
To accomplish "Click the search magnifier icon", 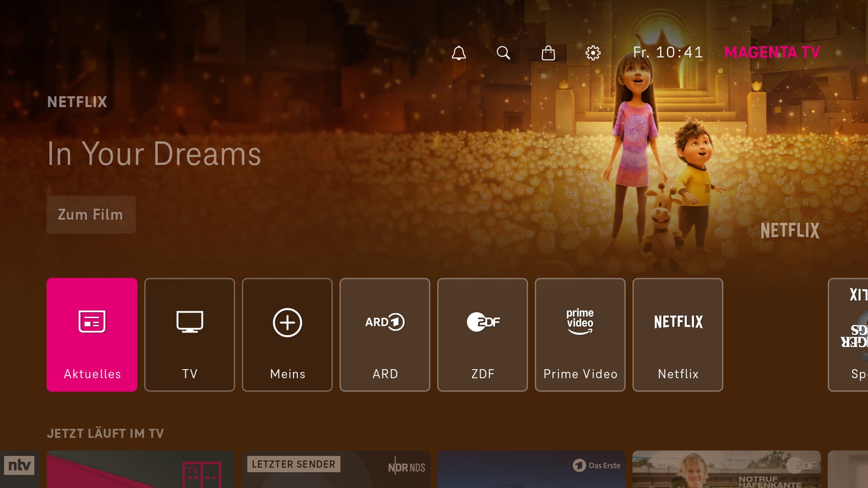I will coord(503,53).
